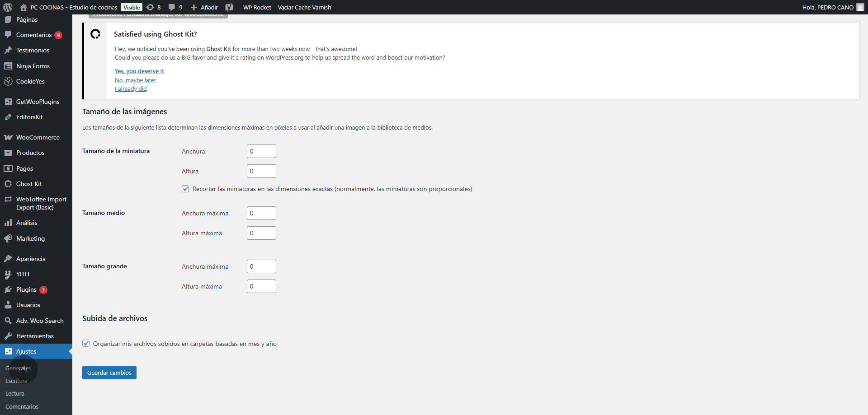
Task: Click the Ghost Kit sidebar icon
Action: [x=8, y=184]
